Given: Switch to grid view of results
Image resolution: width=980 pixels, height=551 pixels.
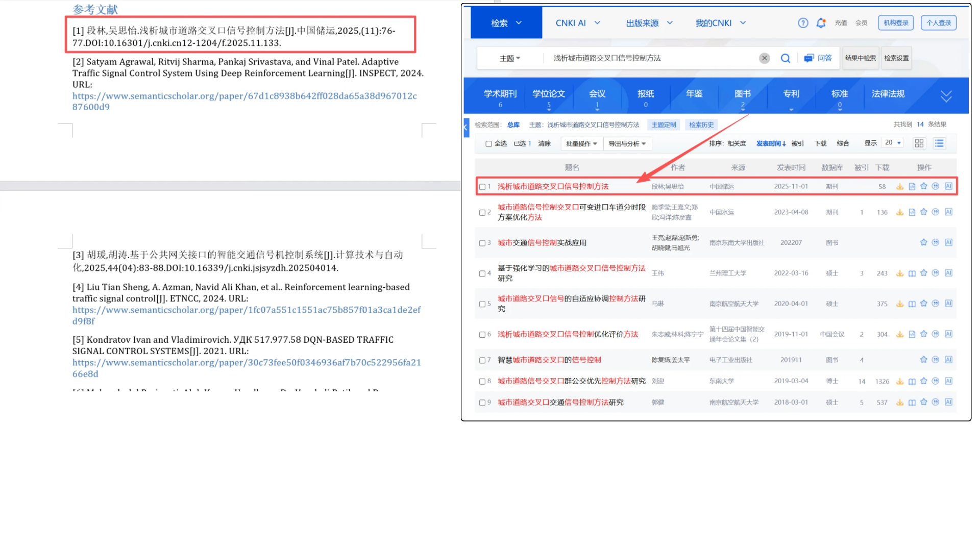Looking at the screenshot, I should pyautogui.click(x=919, y=143).
